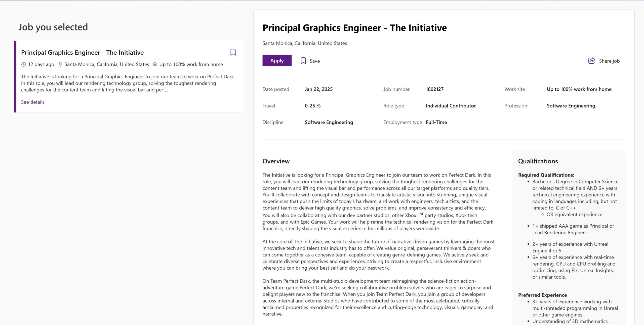
Task: Click the Jan 22, 2025 posted date
Action: [x=318, y=89]
